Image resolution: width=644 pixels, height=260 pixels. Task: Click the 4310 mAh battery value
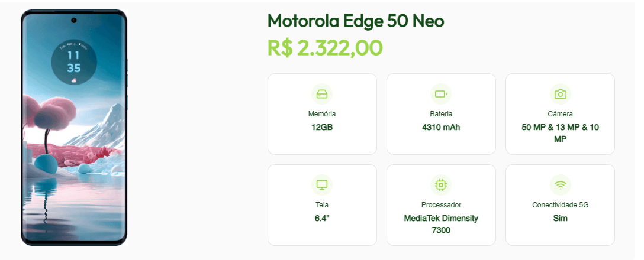pos(441,127)
